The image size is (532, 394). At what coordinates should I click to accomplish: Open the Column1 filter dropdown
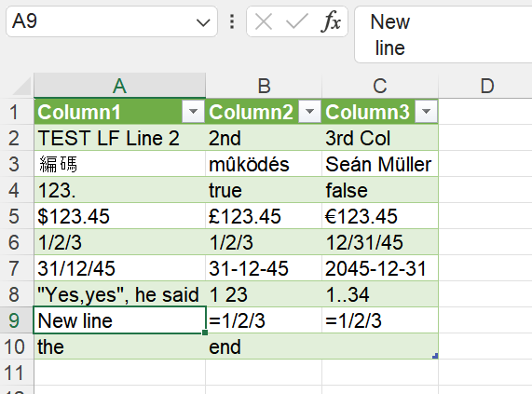pyautogui.click(x=193, y=111)
